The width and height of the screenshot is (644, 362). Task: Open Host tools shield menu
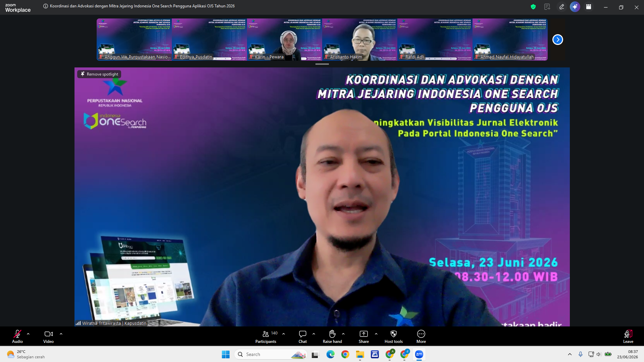pyautogui.click(x=394, y=337)
